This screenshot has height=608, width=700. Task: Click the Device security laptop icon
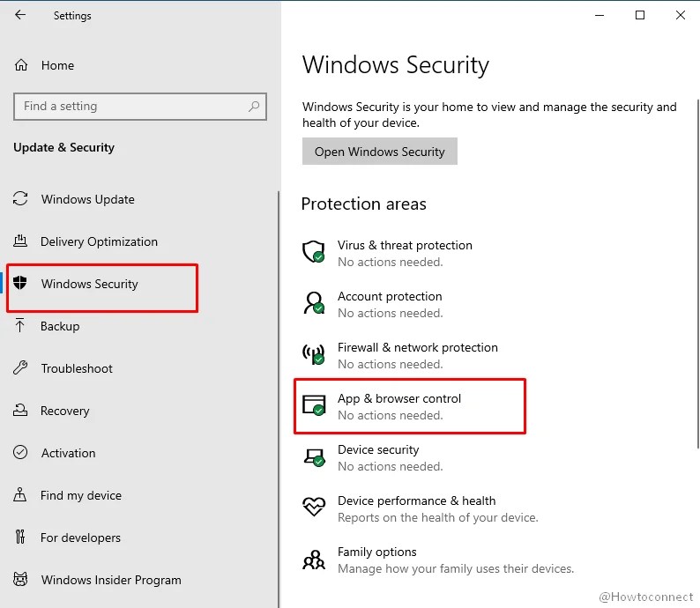click(x=314, y=457)
